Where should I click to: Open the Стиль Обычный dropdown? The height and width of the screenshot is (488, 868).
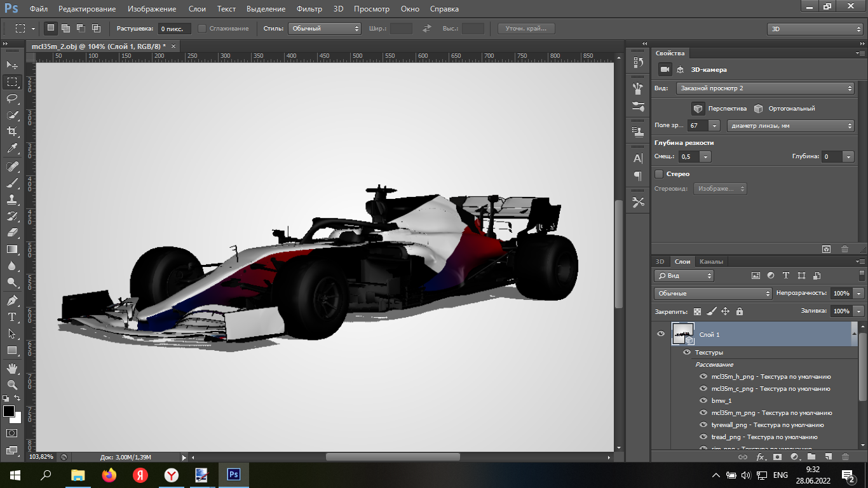[x=324, y=29]
